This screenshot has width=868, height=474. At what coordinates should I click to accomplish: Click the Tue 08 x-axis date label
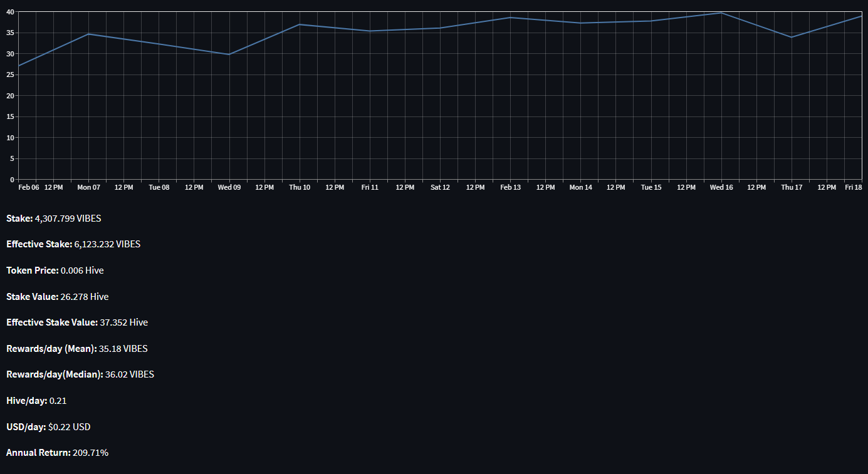[159, 187]
